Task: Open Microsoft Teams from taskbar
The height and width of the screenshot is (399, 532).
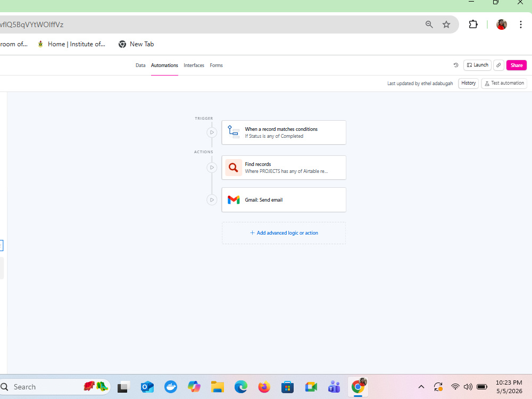Action: [334, 387]
